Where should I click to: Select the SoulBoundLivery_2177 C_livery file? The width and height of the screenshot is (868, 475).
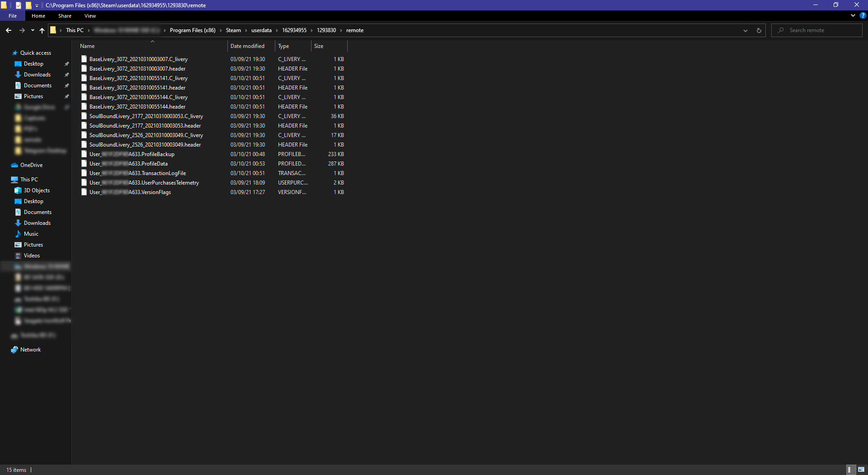point(146,116)
